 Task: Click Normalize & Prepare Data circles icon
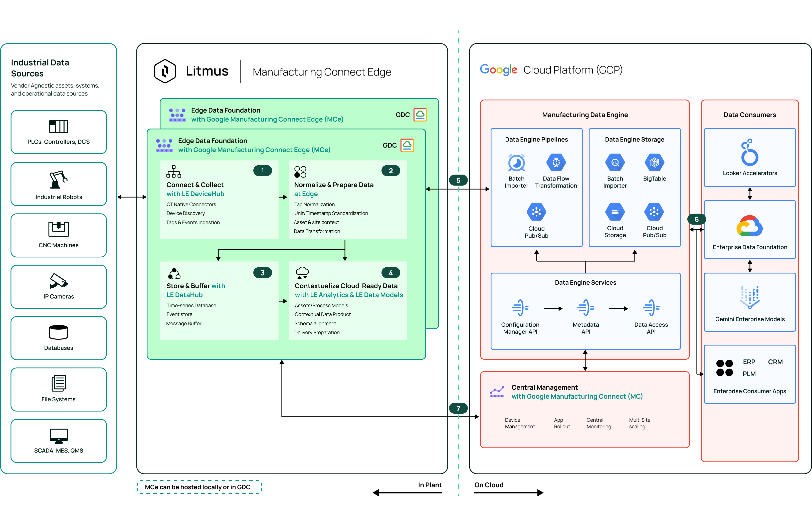tap(300, 172)
